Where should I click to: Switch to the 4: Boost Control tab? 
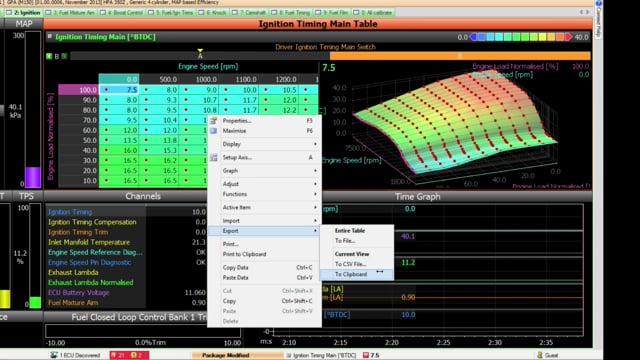(121, 13)
